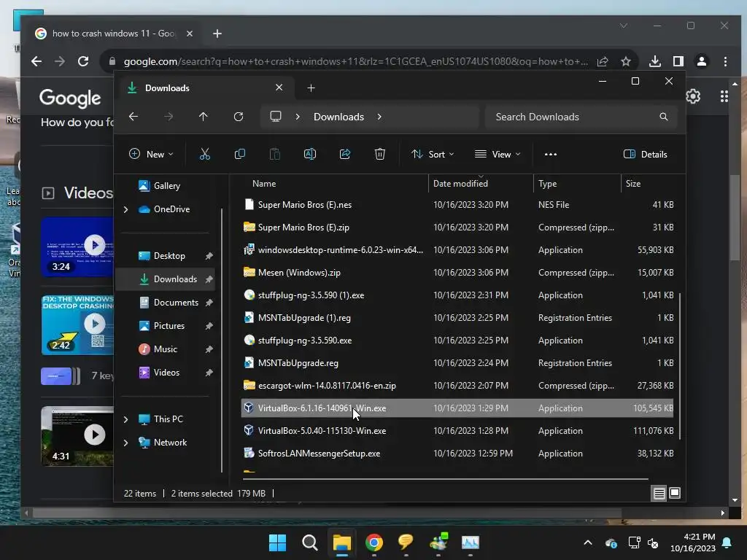747x560 pixels.
Task: Click Chrome icon in the taskbar
Action: coord(374,542)
